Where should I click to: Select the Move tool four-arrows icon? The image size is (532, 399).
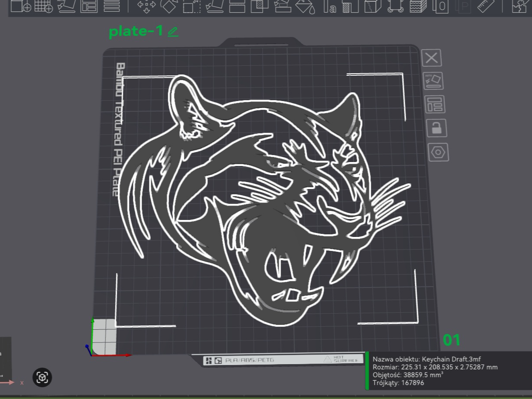click(146, 6)
